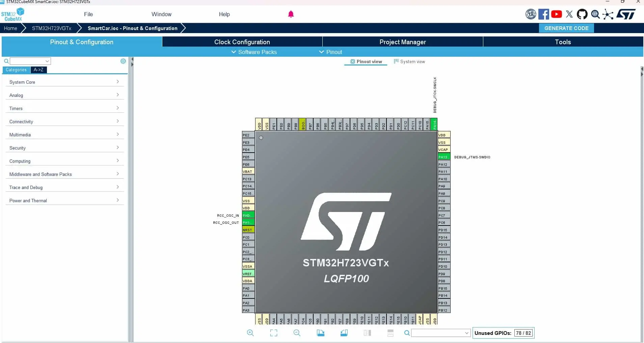The height and width of the screenshot is (343, 644).
Task: Switch to Pinout view
Action: pos(366,61)
